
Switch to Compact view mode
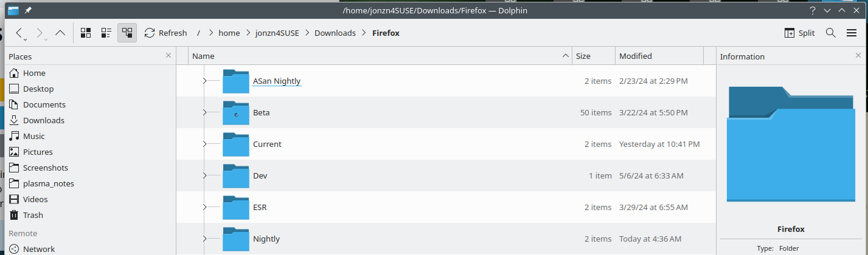click(x=106, y=33)
